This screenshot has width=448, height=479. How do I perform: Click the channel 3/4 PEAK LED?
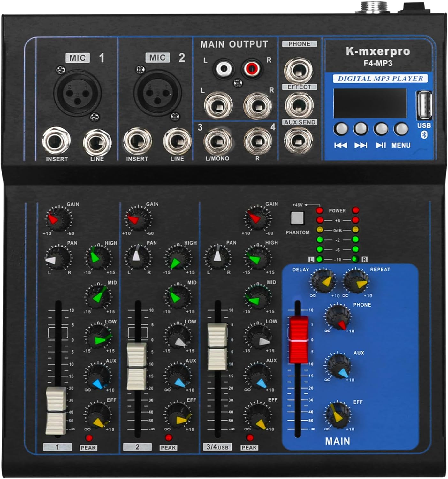pos(250,438)
